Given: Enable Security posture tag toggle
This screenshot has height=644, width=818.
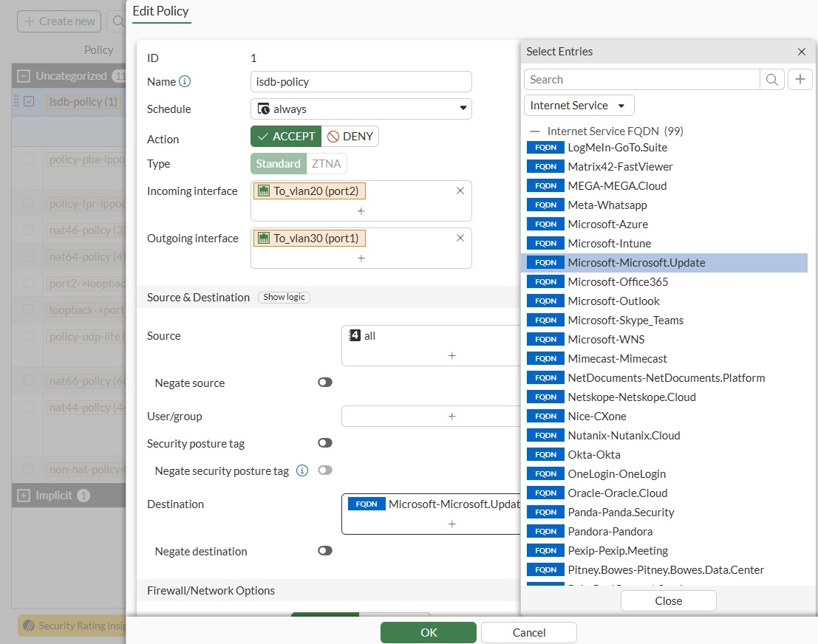Looking at the screenshot, I should coord(324,443).
